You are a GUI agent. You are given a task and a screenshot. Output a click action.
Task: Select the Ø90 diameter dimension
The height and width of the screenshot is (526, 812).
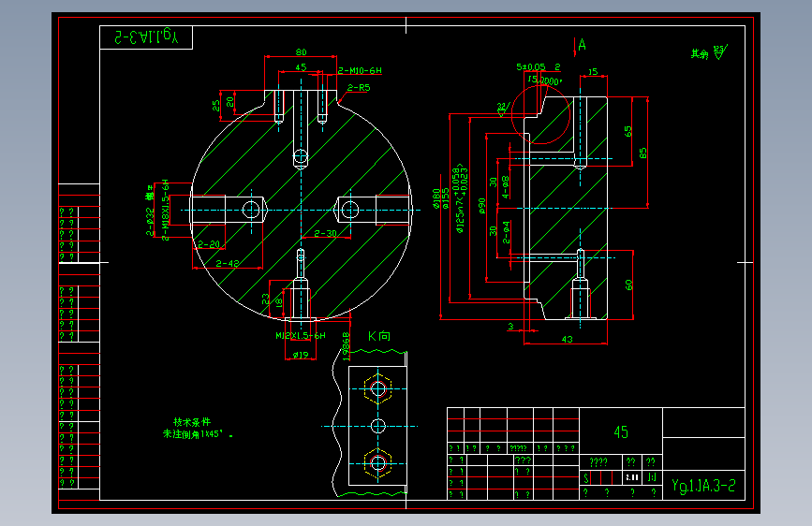[x=482, y=206]
